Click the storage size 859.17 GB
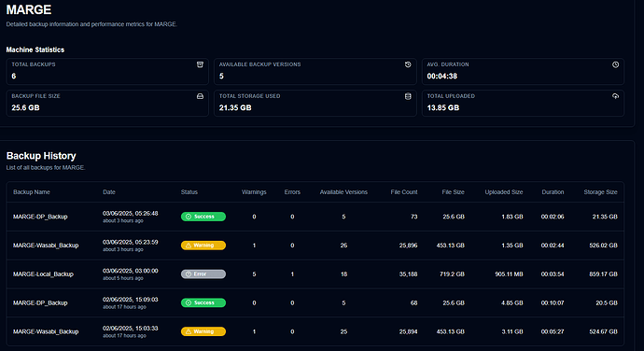 (603, 274)
